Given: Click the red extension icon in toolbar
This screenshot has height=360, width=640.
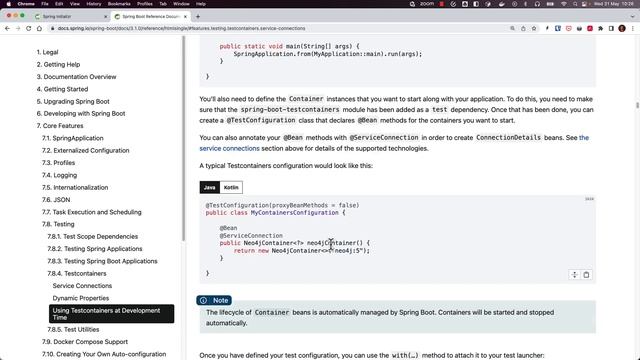Looking at the screenshot, I should 590,29.
